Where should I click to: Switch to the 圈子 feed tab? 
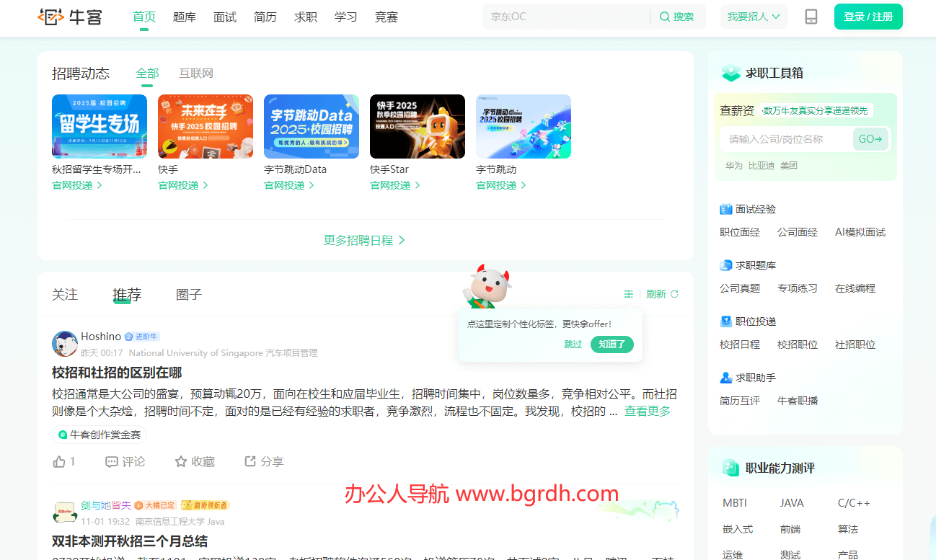coord(189,295)
